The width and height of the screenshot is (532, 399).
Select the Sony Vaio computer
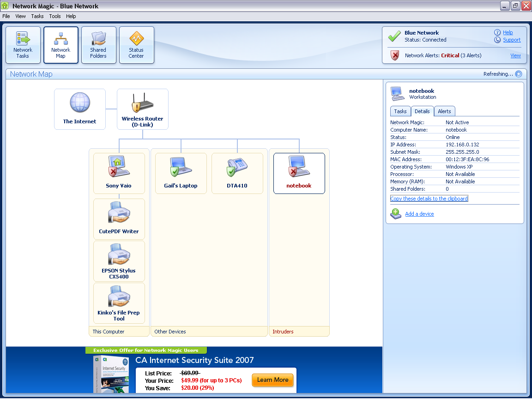point(119,173)
